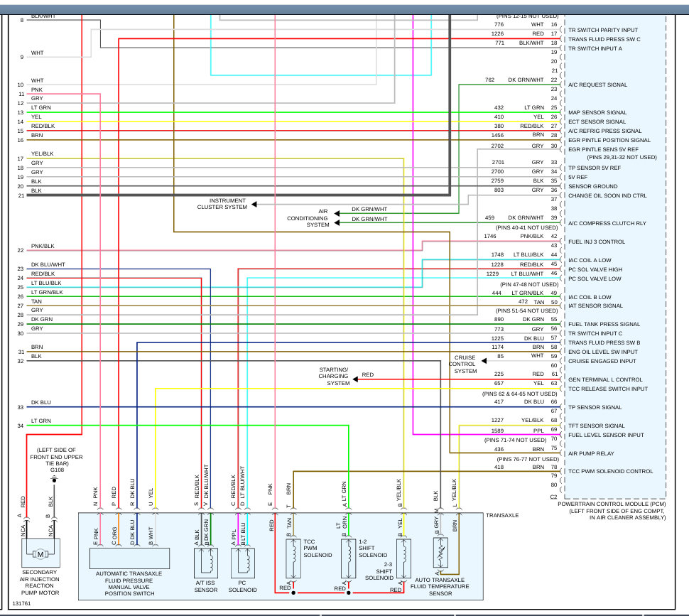Click the 'FUEL LEVEL SENSOR INPUT' label
Image resolution: width=689 pixels, height=616 pixels.
tap(606, 435)
